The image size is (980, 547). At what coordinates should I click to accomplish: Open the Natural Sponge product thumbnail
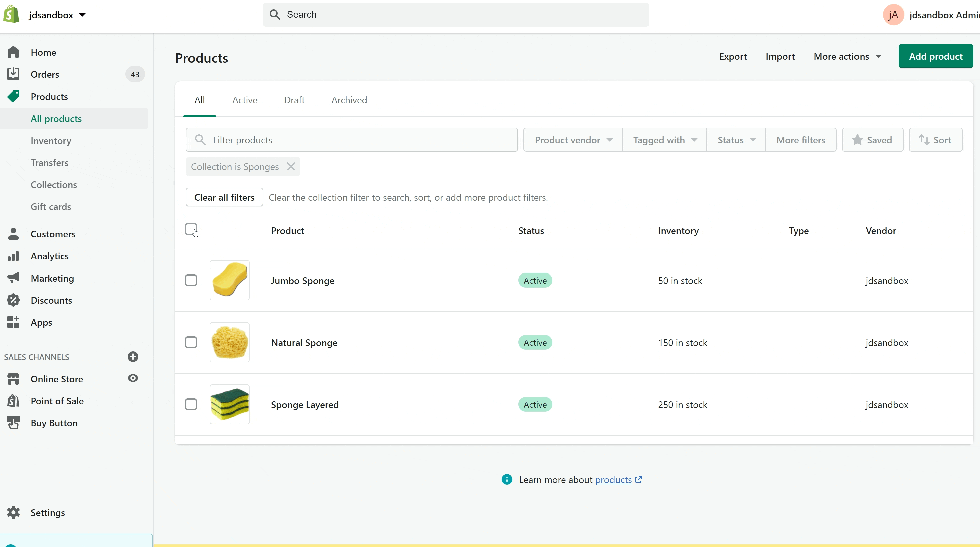click(229, 342)
